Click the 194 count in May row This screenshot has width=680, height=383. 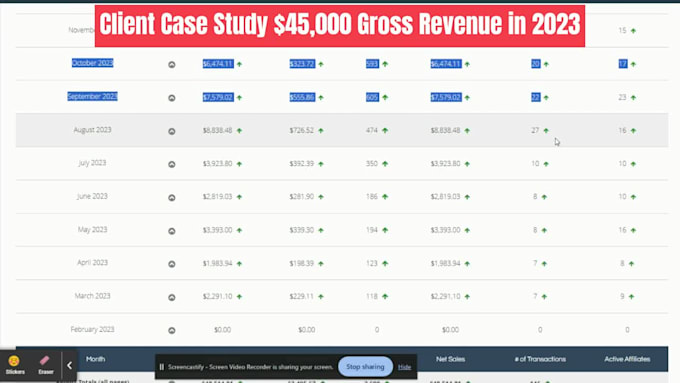(372, 230)
